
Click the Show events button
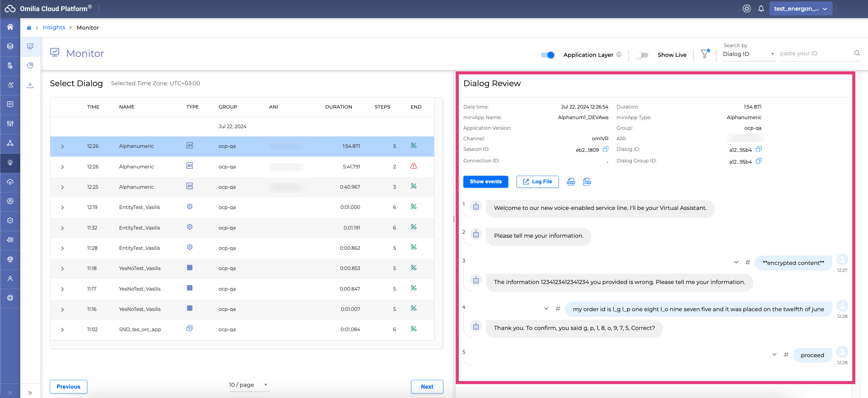point(485,181)
